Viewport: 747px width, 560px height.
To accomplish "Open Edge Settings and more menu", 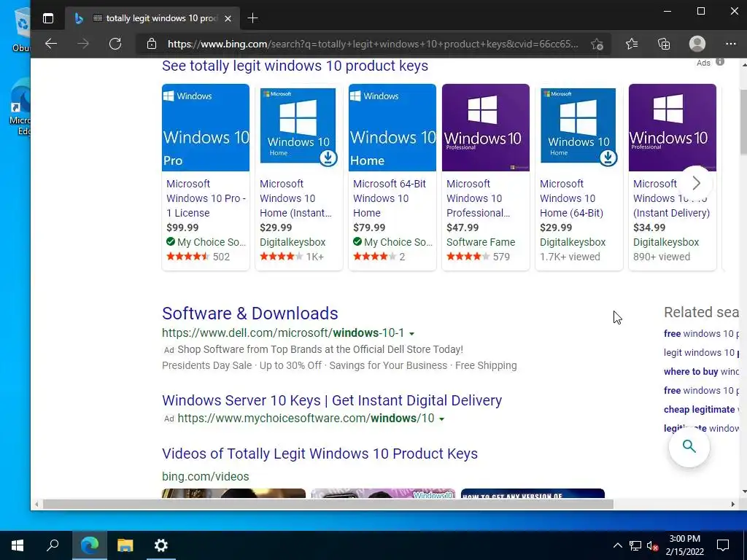I will point(731,44).
